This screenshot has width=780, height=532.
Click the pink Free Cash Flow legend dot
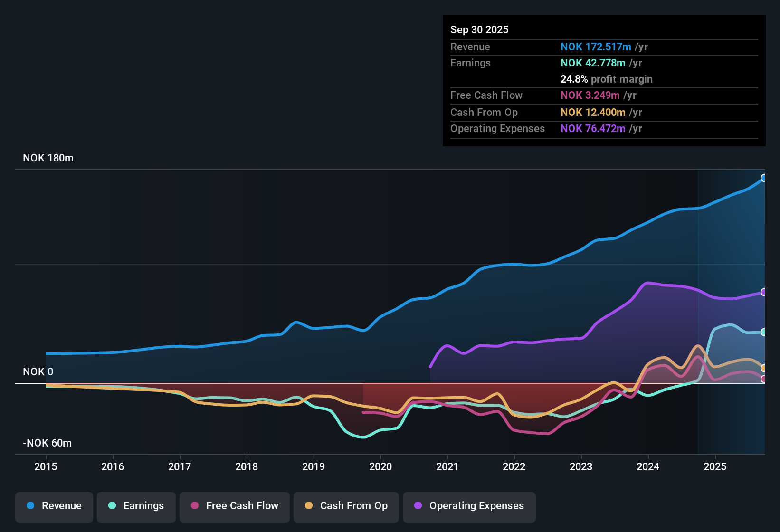pos(194,506)
